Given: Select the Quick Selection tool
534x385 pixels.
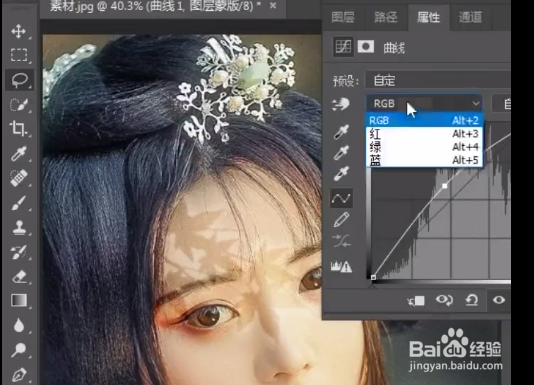Looking at the screenshot, I should (x=19, y=105).
